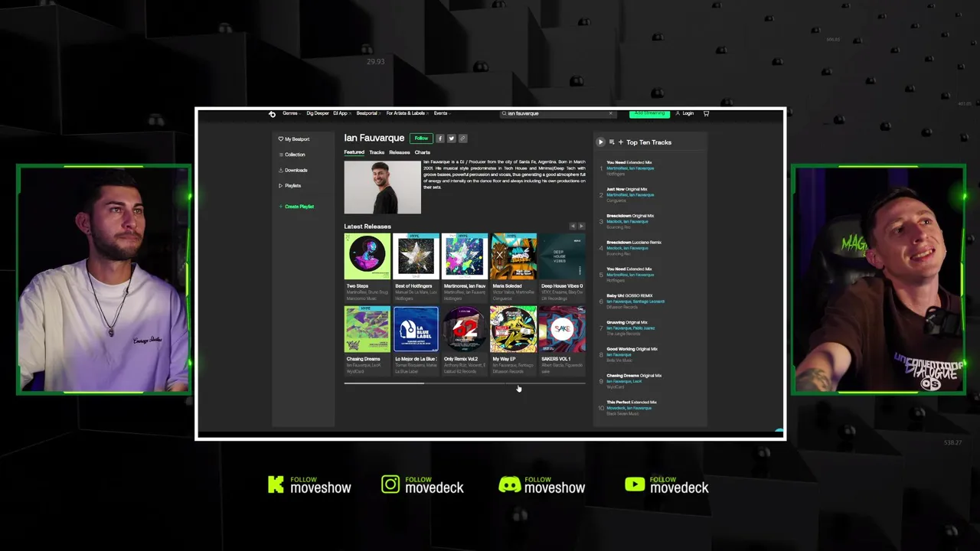Viewport: 980px width, 551px height.
Task: Open Beatportal in top navigation
Action: (x=367, y=113)
